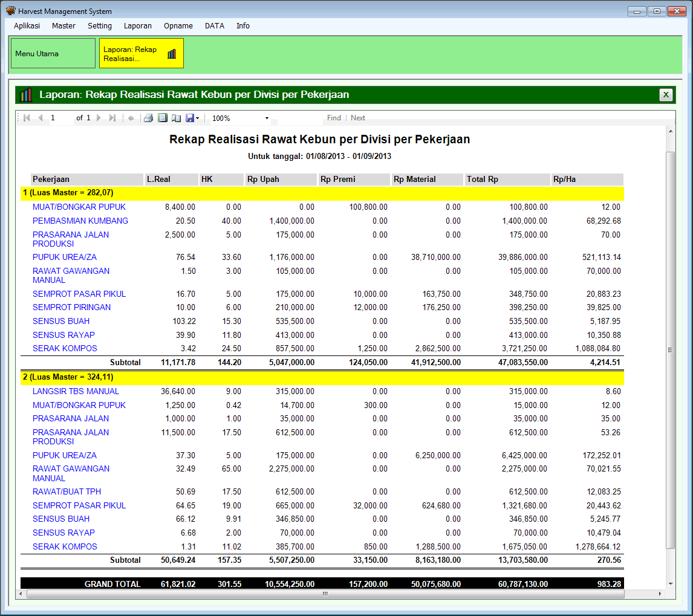
Task: Open page setup icon
Action: click(x=177, y=118)
